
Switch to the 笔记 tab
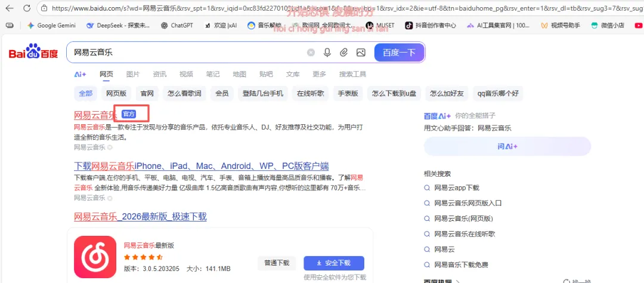click(x=213, y=75)
